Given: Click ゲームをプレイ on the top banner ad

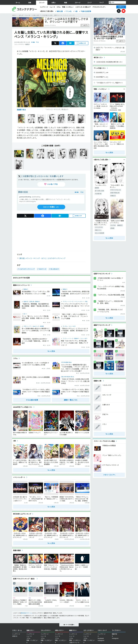Looking at the screenshot, I should coord(85,25).
